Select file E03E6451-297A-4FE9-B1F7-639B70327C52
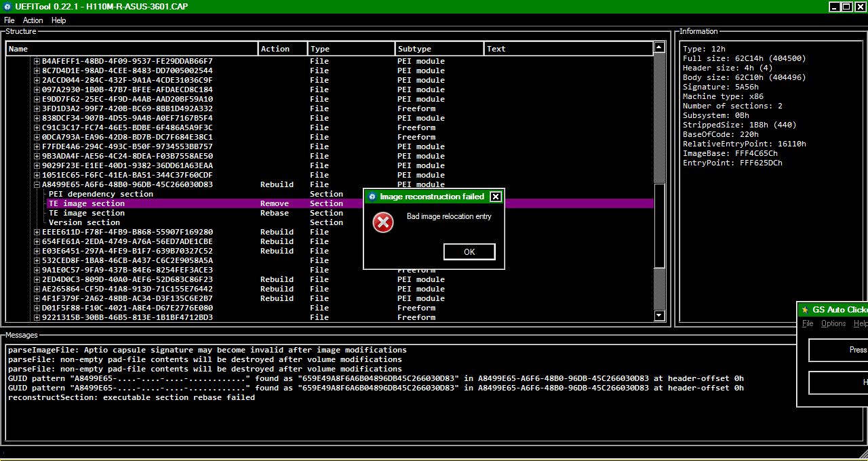This screenshot has height=461, width=868. click(127, 251)
